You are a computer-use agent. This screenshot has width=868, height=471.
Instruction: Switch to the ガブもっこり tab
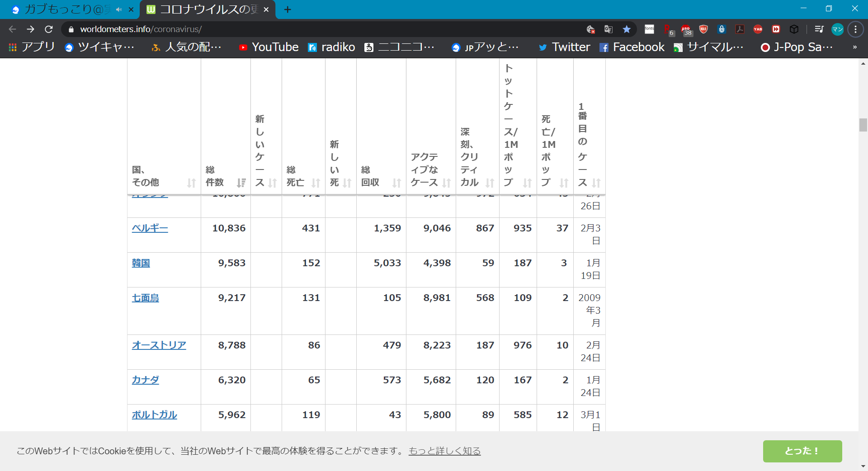tap(68, 9)
